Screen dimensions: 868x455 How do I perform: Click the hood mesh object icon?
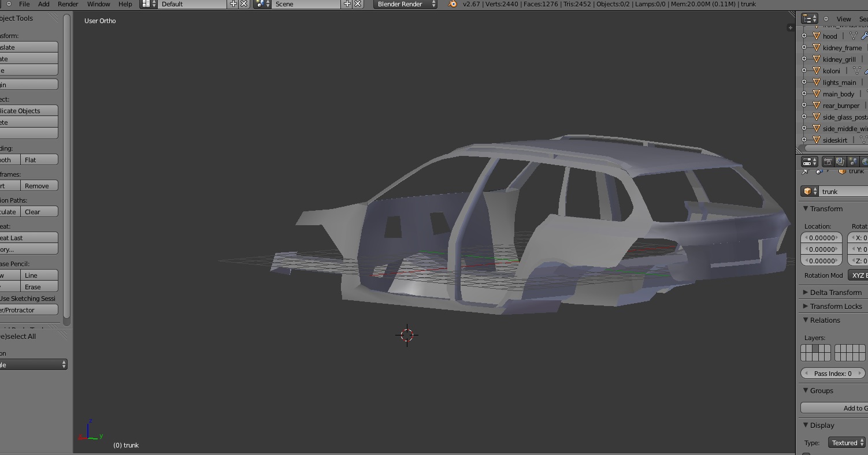[x=817, y=36]
